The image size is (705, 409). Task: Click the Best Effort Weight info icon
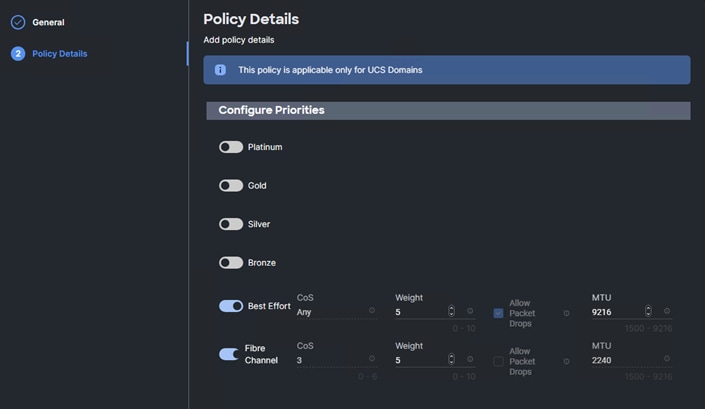470,311
